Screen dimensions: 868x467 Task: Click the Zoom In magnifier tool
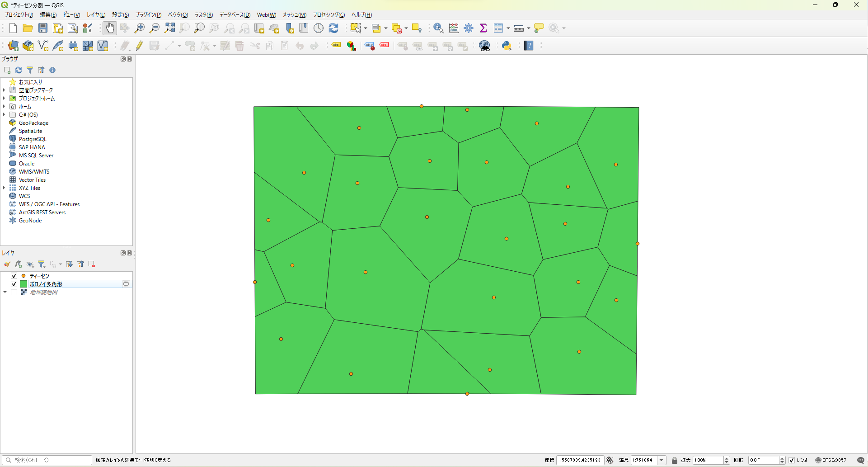point(140,28)
